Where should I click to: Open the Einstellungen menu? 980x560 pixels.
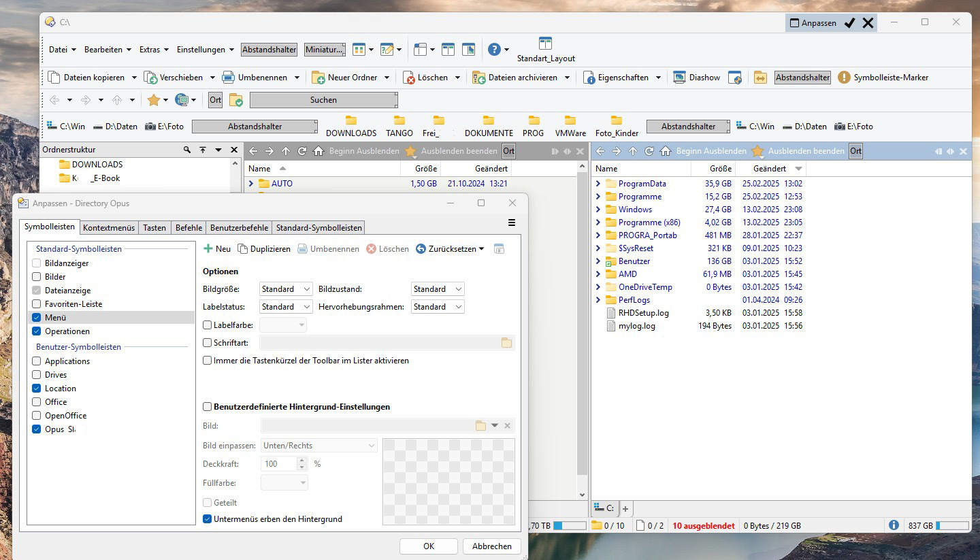(205, 50)
